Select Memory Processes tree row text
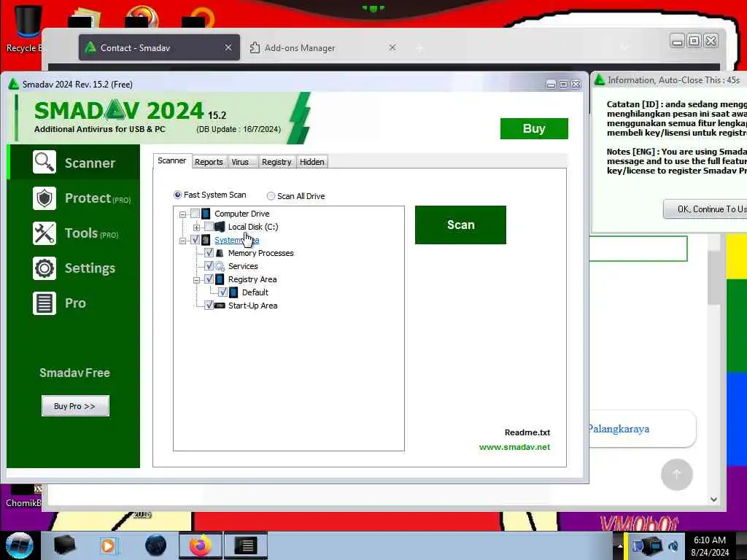Image resolution: width=747 pixels, height=560 pixels. (260, 253)
